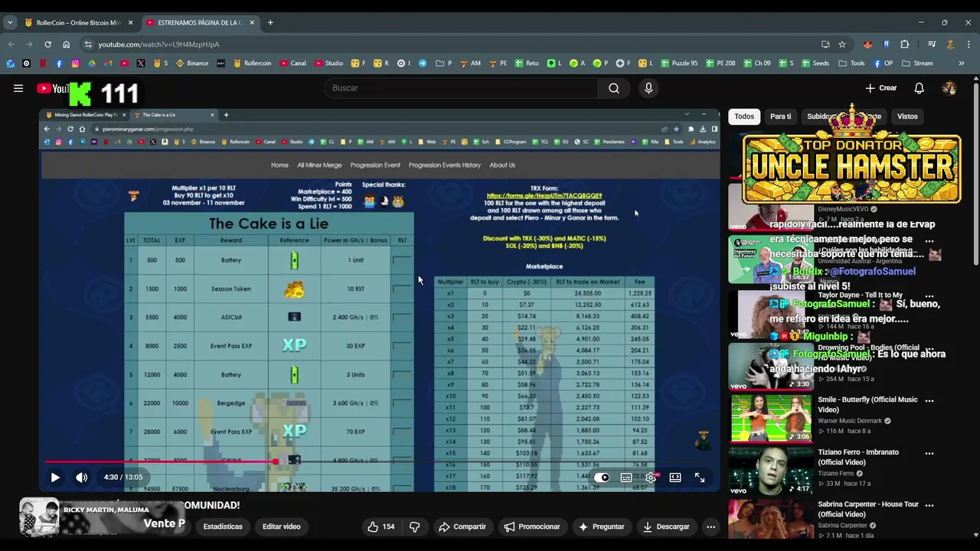Open the Chrome three-dot menu
This screenshot has width=980, height=551.
coord(969,44)
